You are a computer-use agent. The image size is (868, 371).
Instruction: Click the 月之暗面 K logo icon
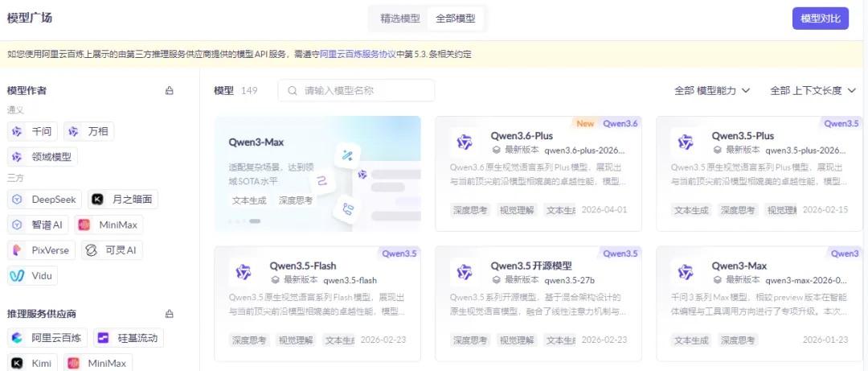98,199
